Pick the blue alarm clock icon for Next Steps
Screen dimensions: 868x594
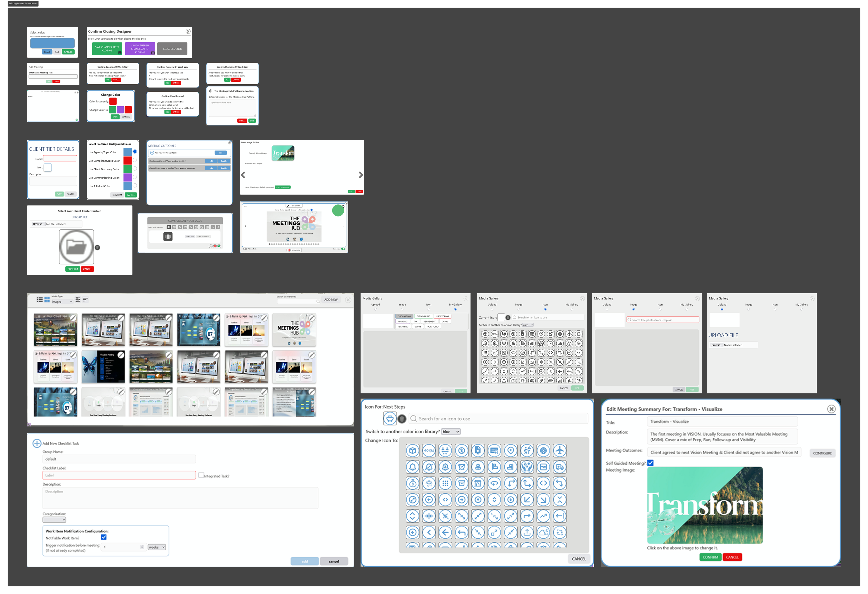tap(462, 467)
